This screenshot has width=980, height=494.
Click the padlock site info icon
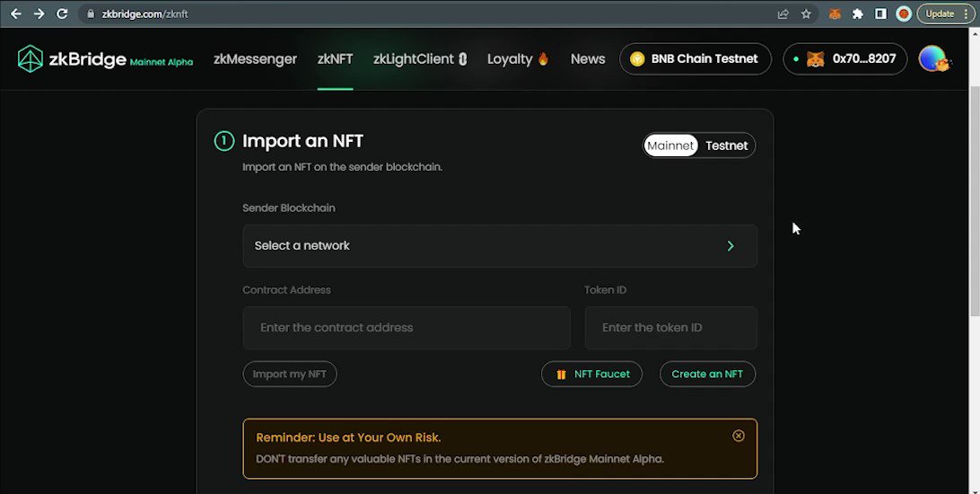tap(91, 13)
